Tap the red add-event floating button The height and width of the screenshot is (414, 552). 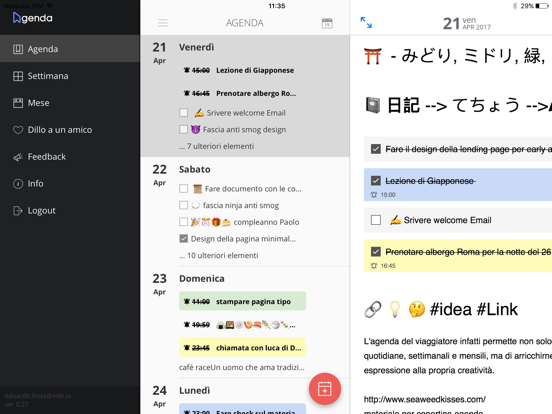pyautogui.click(x=325, y=389)
